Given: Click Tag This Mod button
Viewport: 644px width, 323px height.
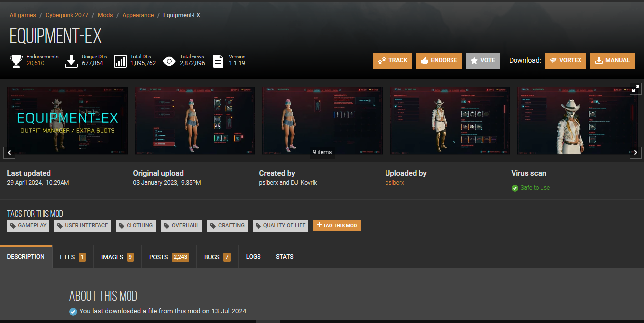Looking at the screenshot, I should (337, 226).
